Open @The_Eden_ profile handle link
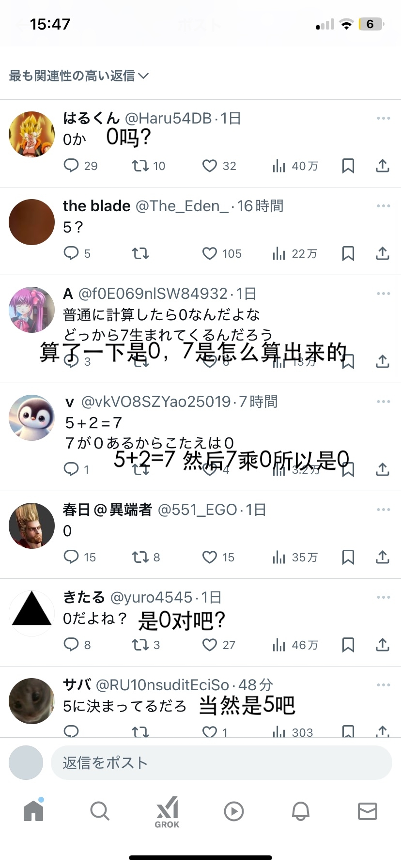Screen dimensions: 401x868 pos(182,206)
